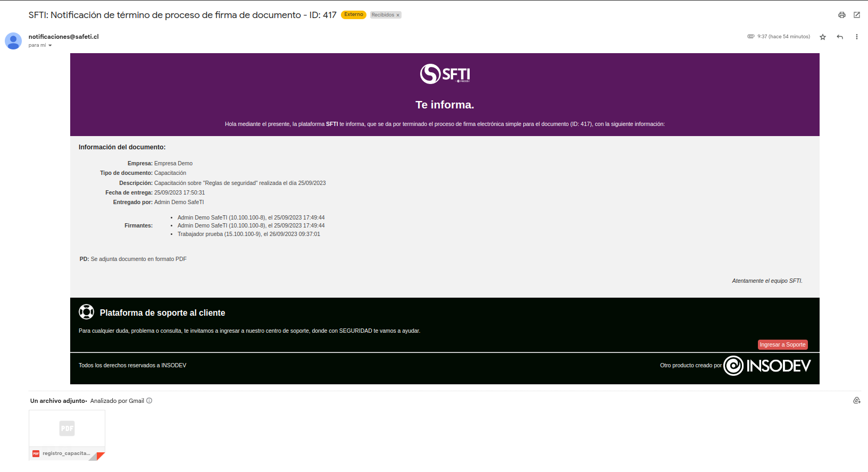This screenshot has width=868, height=472.
Task: Click signer 'Trabajador prueba (15.100.100-9)' line
Action: point(249,234)
